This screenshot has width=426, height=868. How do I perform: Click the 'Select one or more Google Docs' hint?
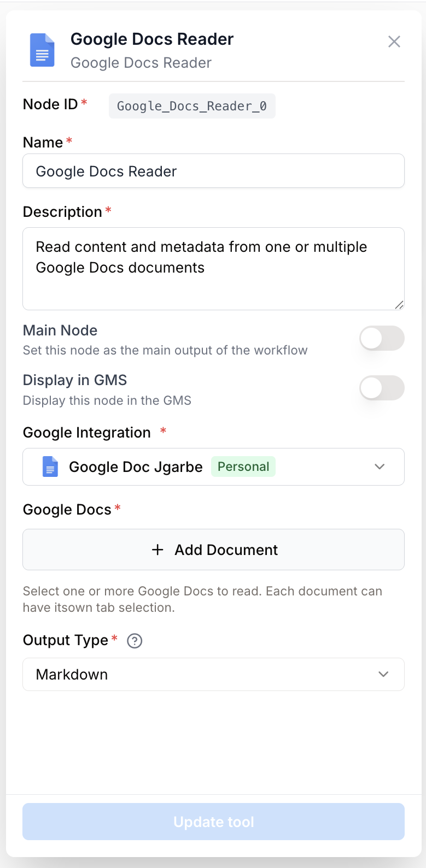(x=202, y=599)
